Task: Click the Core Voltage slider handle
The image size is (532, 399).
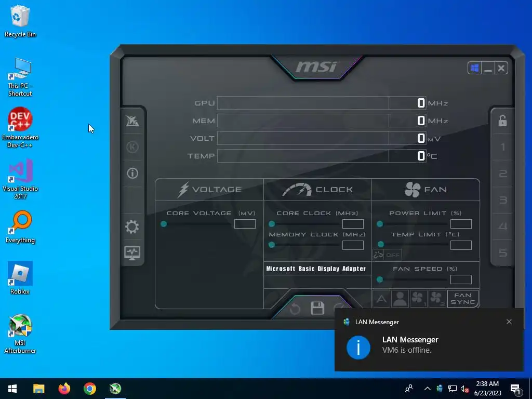Action: (x=164, y=224)
